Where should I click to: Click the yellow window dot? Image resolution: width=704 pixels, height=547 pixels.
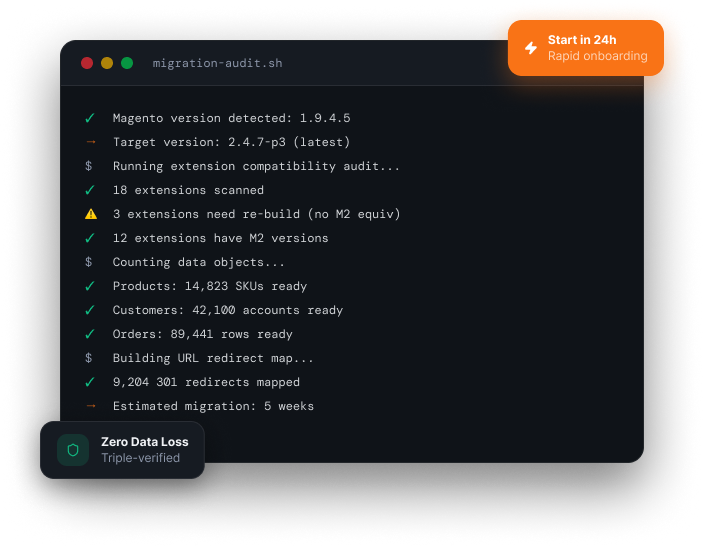click(x=107, y=63)
